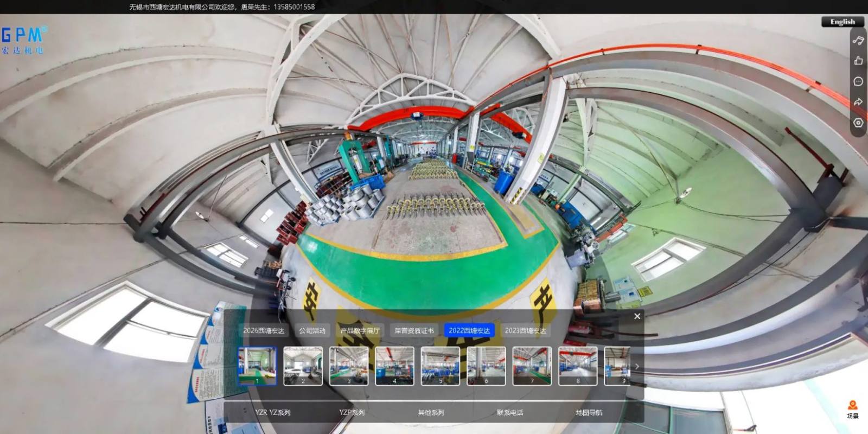This screenshot has width=868, height=434.
Task: Select the 2022西塘宏达 tab
Action: click(469, 330)
